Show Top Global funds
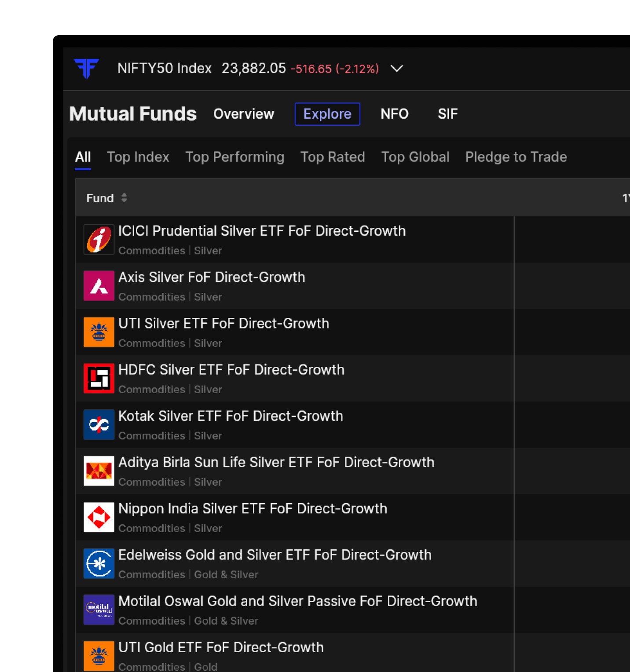Screen dimensions: 630x672 [415, 157]
